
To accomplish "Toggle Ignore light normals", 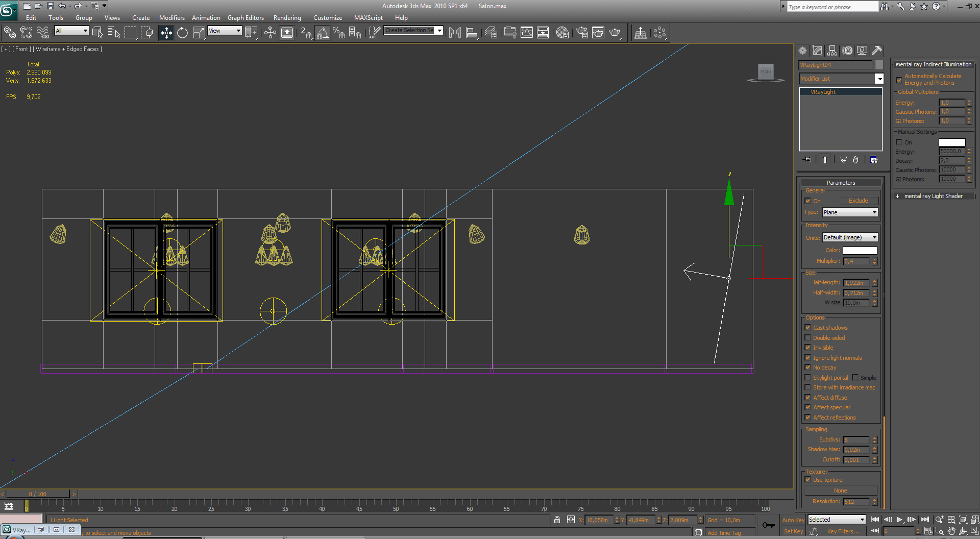I will (x=807, y=358).
